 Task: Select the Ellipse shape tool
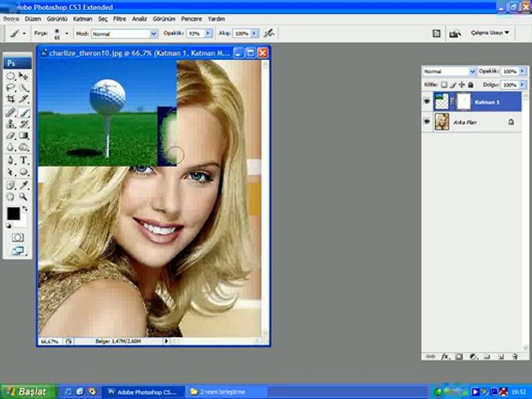click(x=24, y=172)
